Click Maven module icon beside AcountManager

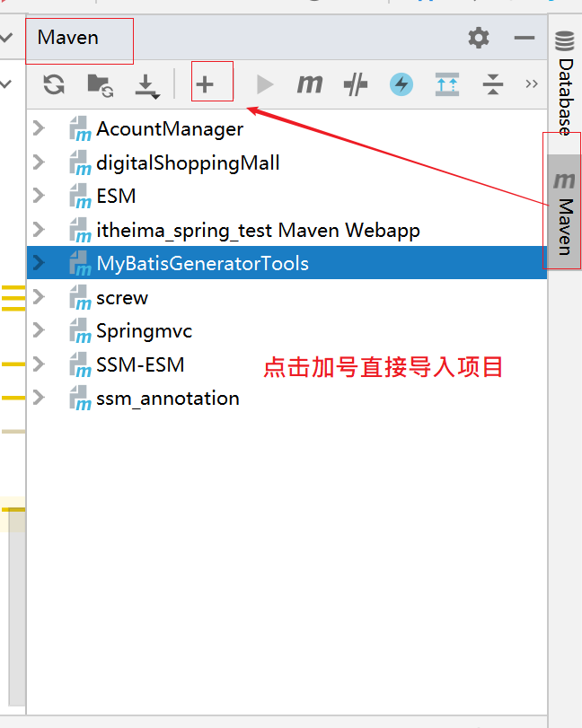pos(80,128)
